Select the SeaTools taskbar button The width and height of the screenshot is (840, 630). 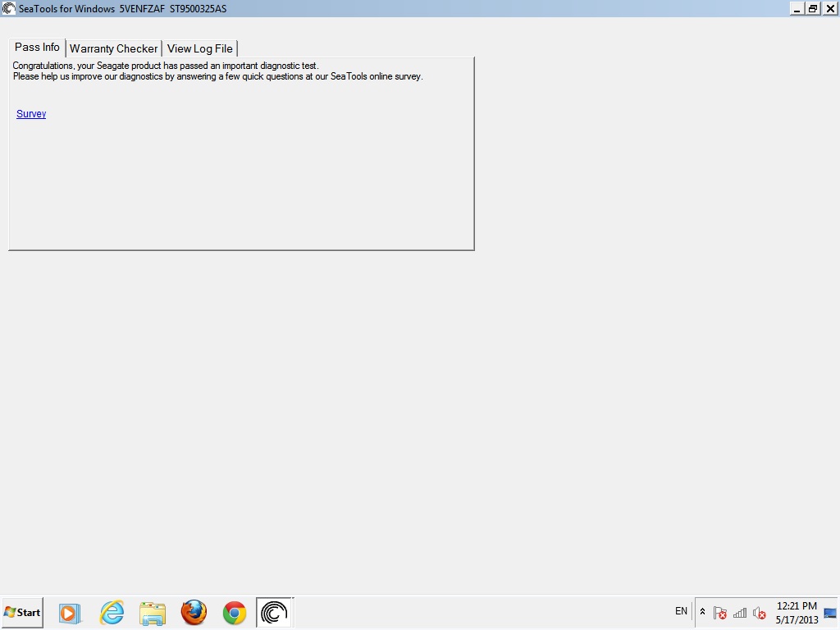tap(274, 612)
